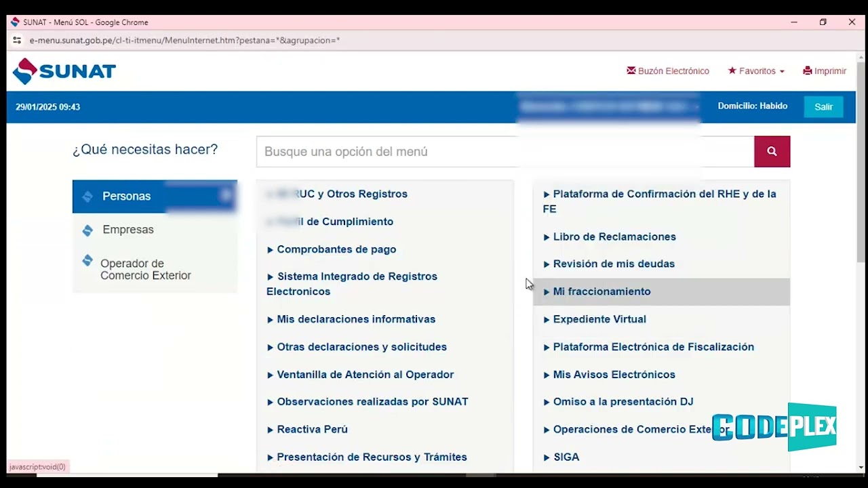This screenshot has width=868, height=488.
Task: Expand Ventanilla de Atención al Operador
Action: tap(360, 375)
